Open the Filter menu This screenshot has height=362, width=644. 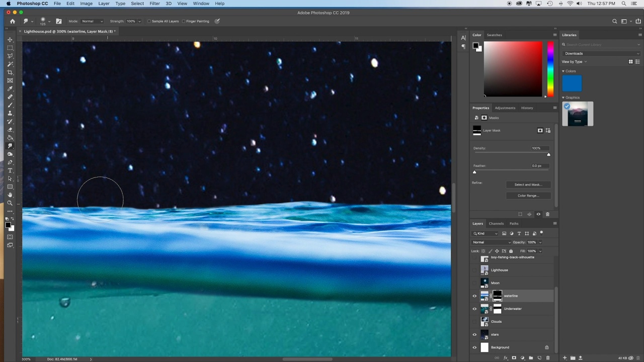154,4
